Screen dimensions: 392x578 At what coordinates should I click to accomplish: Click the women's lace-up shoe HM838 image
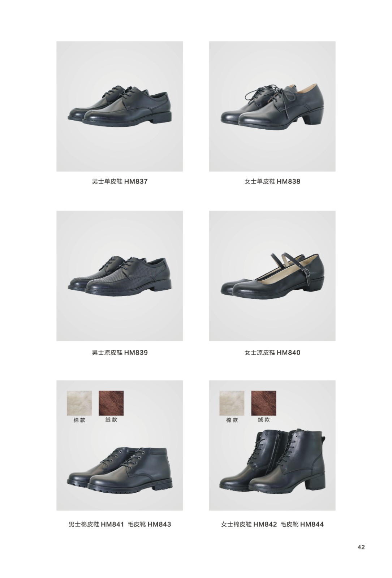tap(272, 106)
